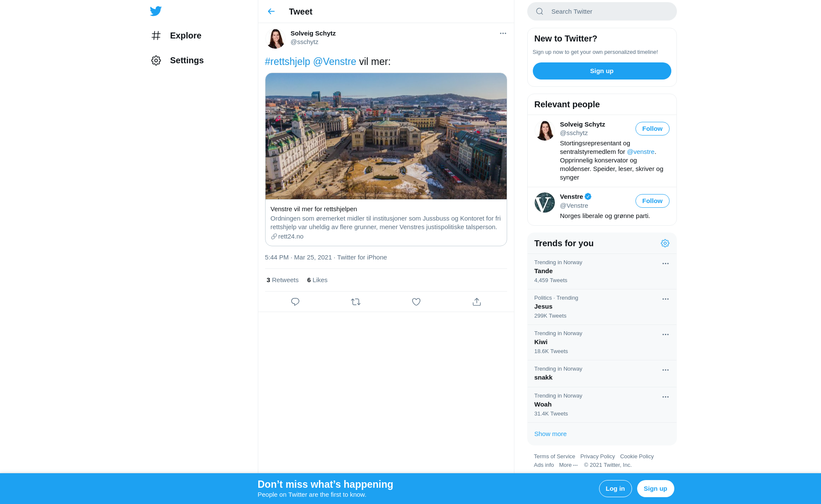This screenshot has width=821, height=504.
Task: Open @Venstre mention in tweet
Action: 334,62
